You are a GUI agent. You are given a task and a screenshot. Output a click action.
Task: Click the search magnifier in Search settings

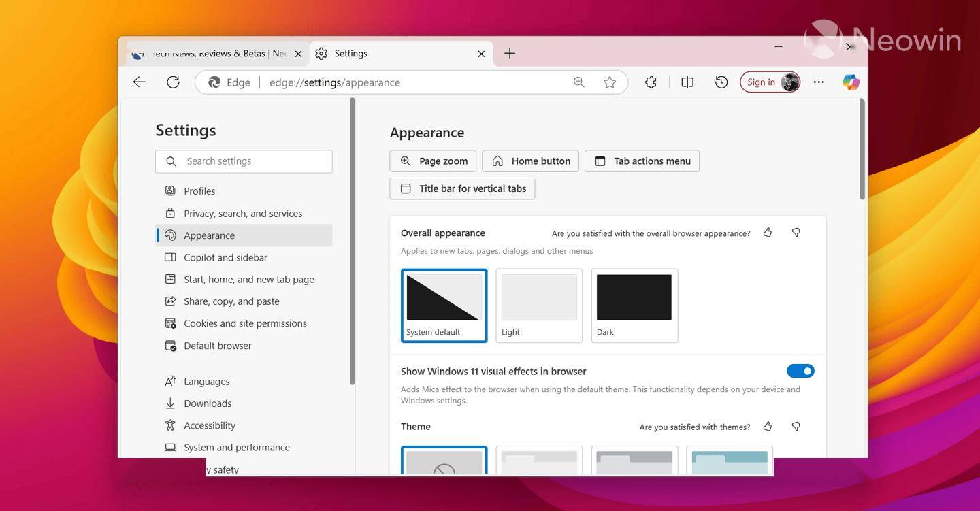point(171,161)
